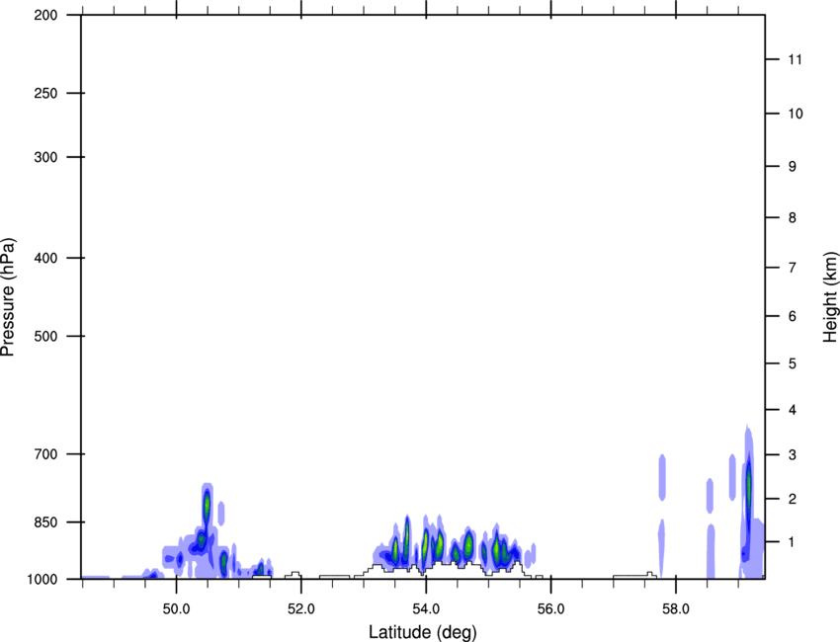Viewport: 840px width, 642px height.
Task: Click the 300 pressure tick label
Action: coord(45,157)
